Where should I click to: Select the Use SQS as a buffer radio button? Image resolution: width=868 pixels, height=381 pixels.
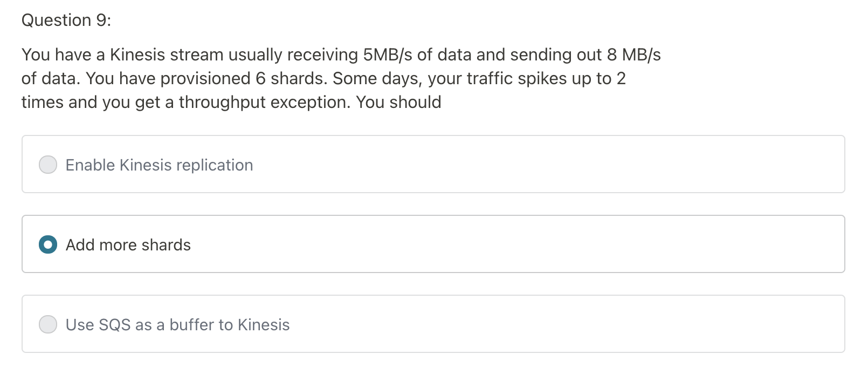pos(48,324)
